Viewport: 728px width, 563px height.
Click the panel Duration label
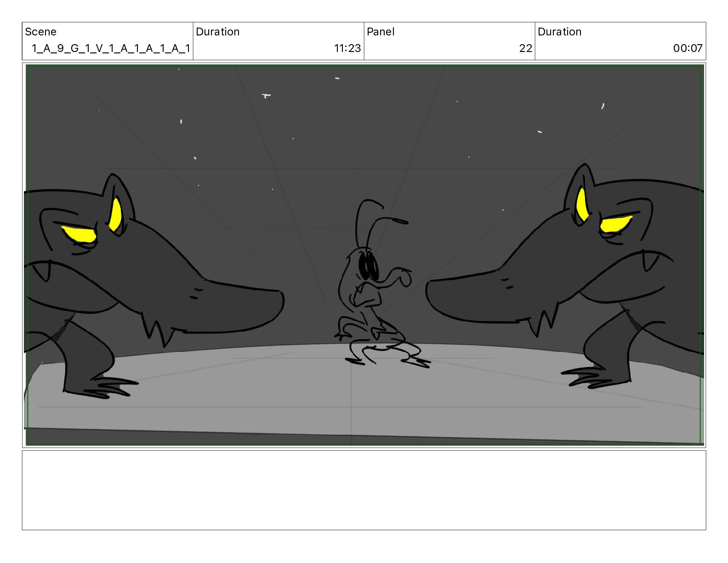[559, 32]
